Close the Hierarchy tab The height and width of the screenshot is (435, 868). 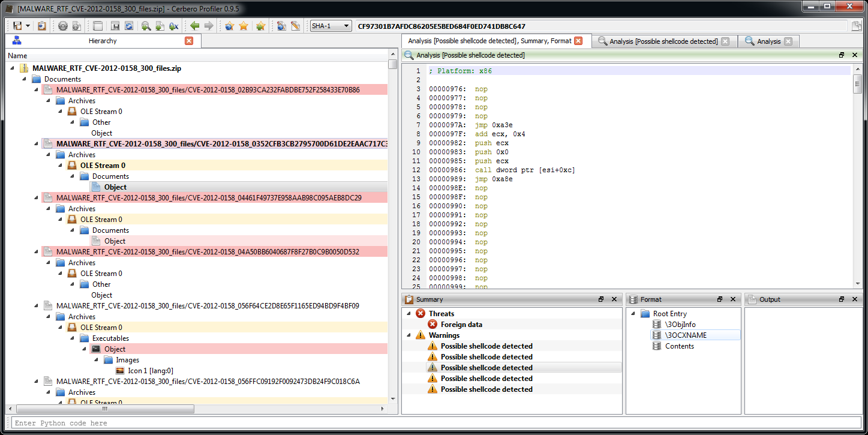(189, 41)
